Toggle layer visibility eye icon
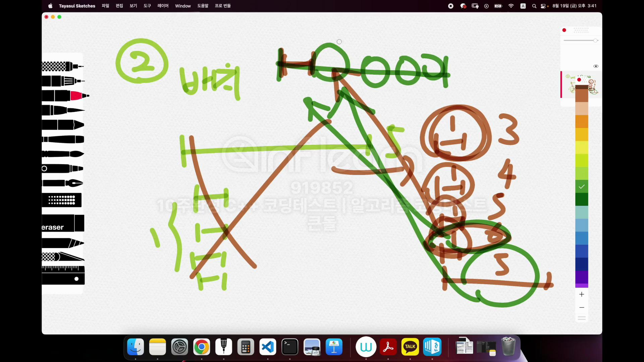The width and height of the screenshot is (644, 362). coord(596,66)
